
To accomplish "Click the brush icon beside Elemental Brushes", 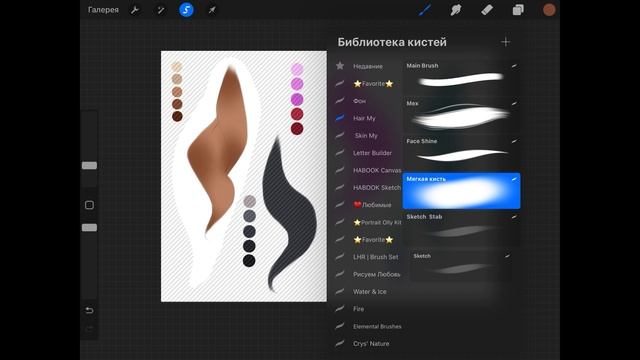I will 340,326.
